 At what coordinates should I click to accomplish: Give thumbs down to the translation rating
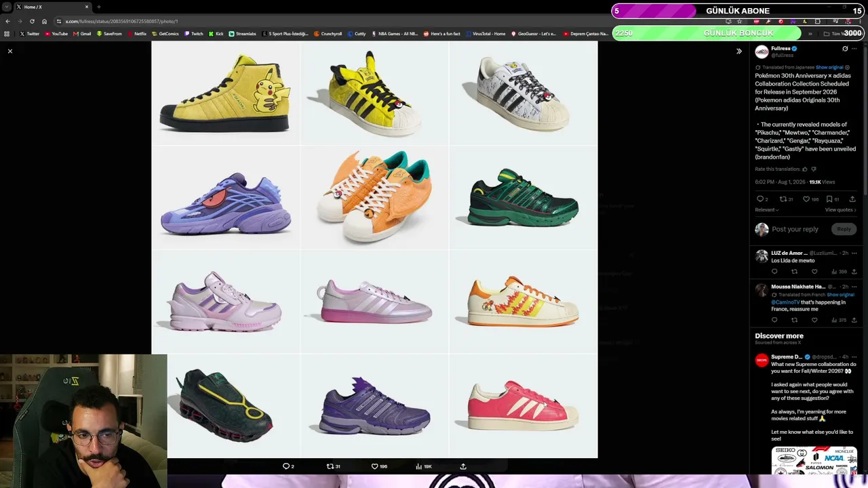point(814,169)
